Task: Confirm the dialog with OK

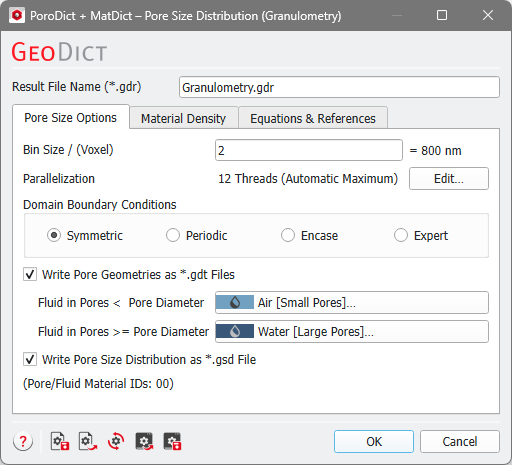Action: [x=374, y=441]
